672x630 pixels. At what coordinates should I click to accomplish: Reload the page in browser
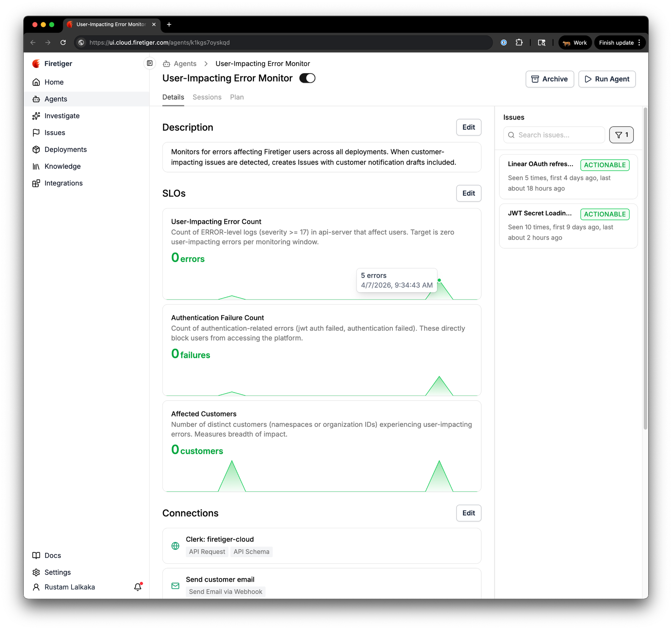point(63,43)
